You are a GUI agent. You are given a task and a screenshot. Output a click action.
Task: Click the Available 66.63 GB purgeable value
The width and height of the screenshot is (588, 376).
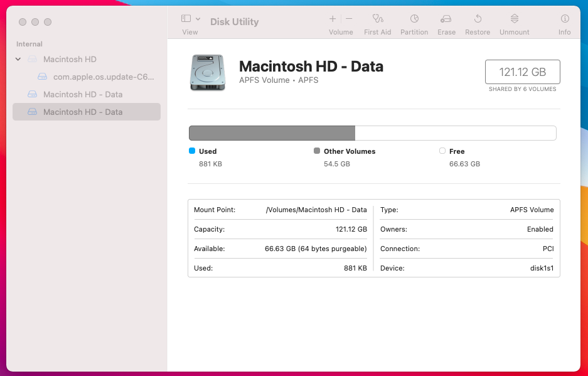[x=316, y=249]
